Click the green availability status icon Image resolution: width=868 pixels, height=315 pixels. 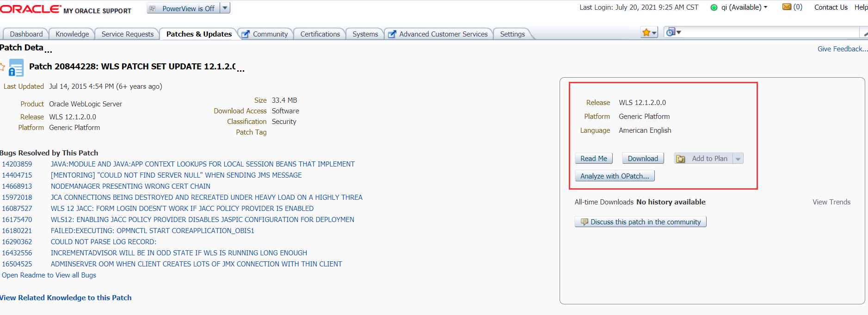(714, 7)
